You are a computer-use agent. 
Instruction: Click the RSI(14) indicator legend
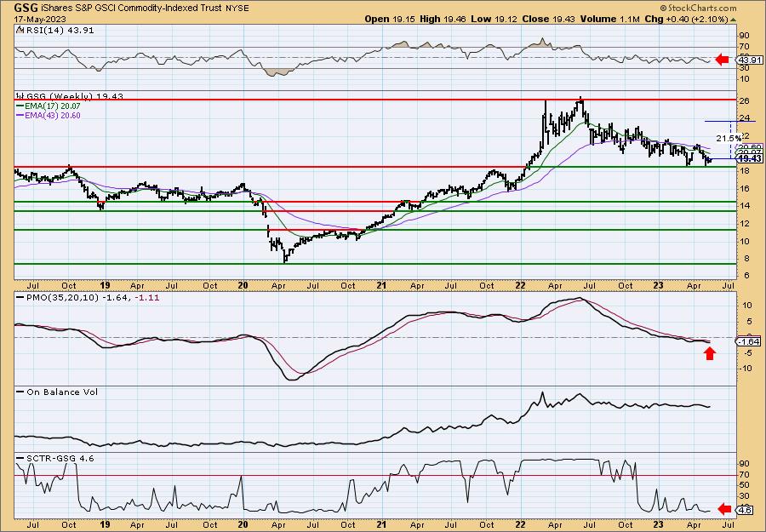pos(55,30)
